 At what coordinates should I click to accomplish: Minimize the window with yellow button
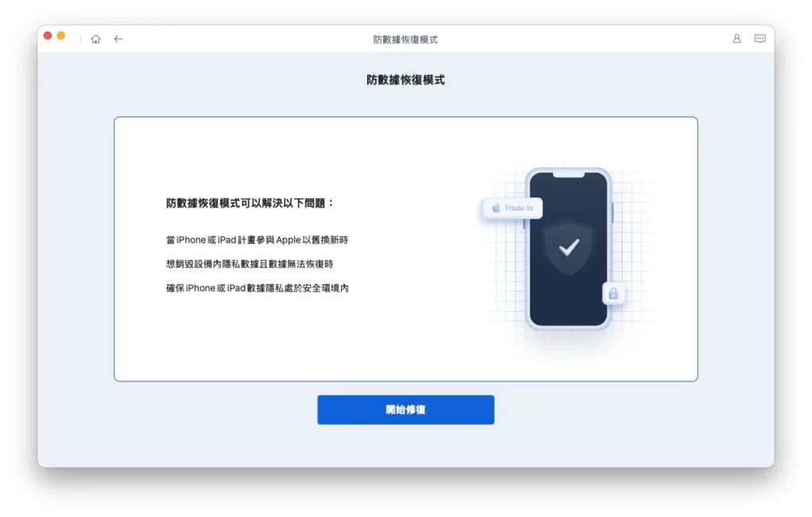61,36
